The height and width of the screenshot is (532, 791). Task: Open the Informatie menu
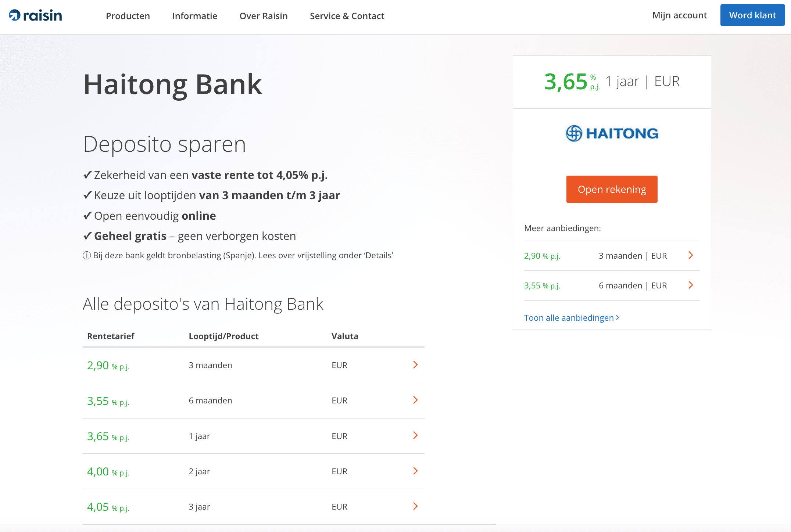pyautogui.click(x=194, y=16)
